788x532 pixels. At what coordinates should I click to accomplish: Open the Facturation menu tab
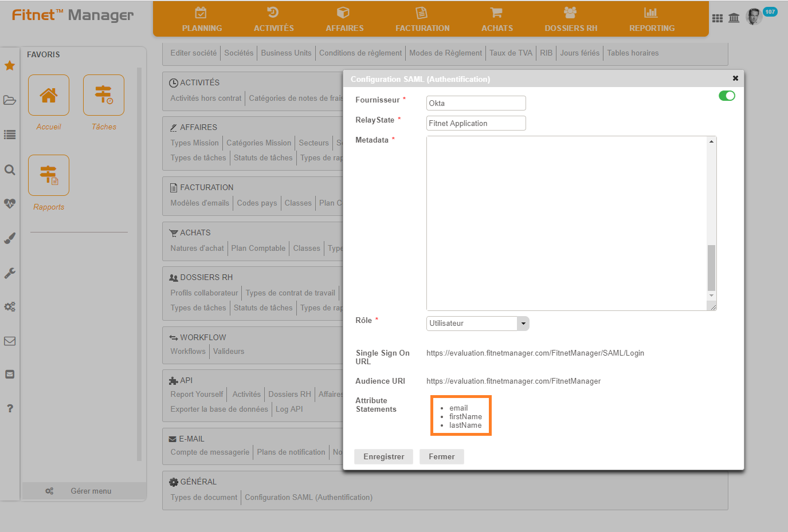click(x=422, y=19)
